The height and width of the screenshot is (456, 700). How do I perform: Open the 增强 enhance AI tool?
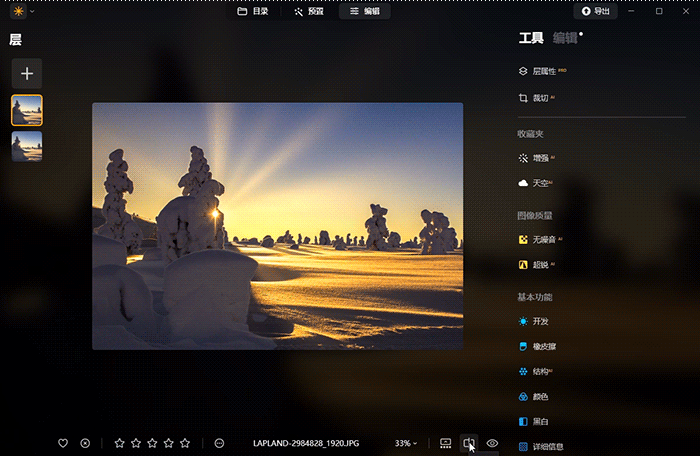[537, 158]
